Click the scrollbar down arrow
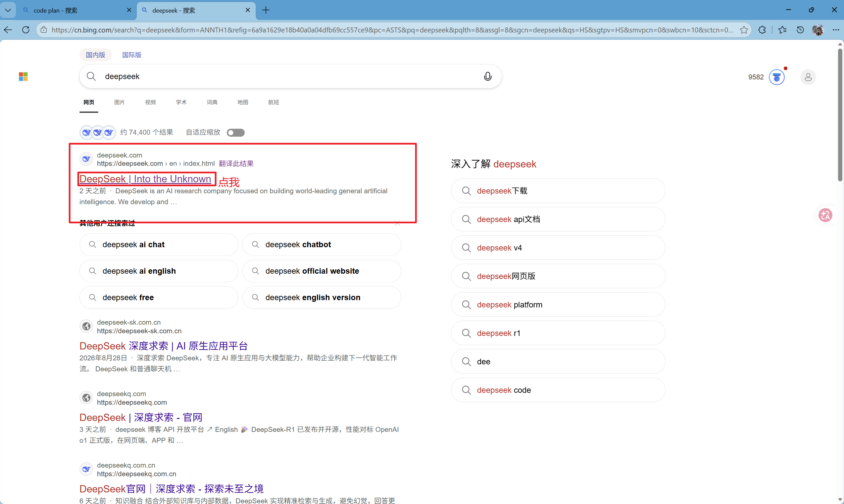Image resolution: width=844 pixels, height=504 pixels. (x=840, y=500)
